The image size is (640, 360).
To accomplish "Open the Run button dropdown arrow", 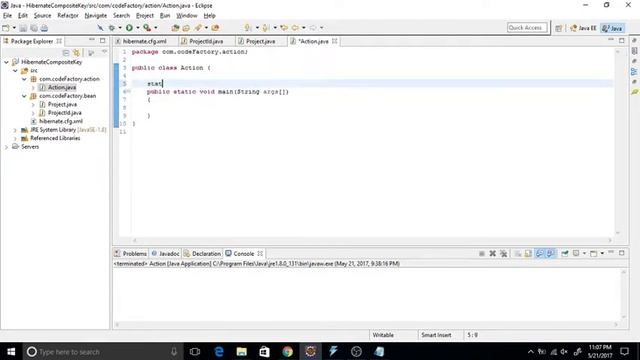I will (138, 28).
